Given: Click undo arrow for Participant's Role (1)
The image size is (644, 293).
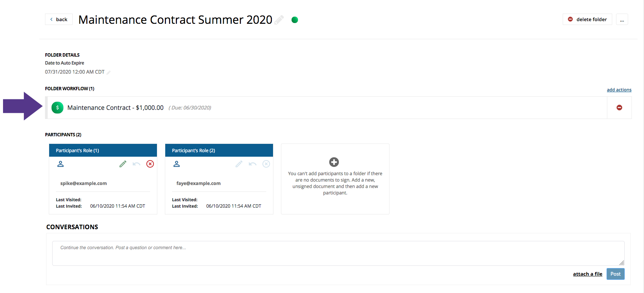Looking at the screenshot, I should click(137, 164).
